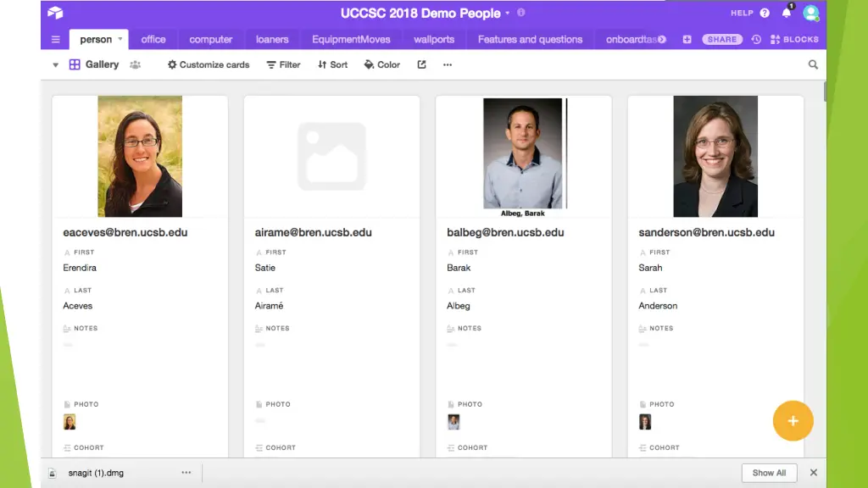Switch to the wallports tab
The image size is (868, 488).
[x=434, y=39]
